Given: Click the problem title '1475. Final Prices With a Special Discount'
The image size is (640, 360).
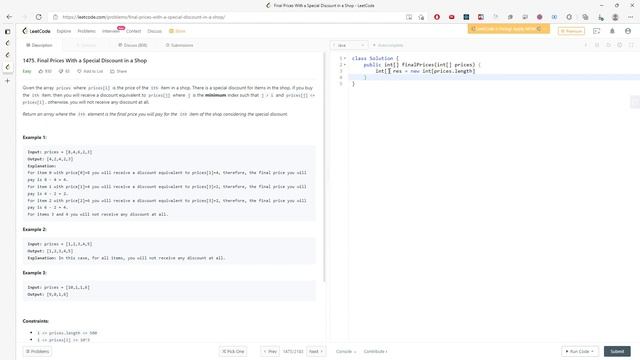Looking at the screenshot, I should [85, 60].
